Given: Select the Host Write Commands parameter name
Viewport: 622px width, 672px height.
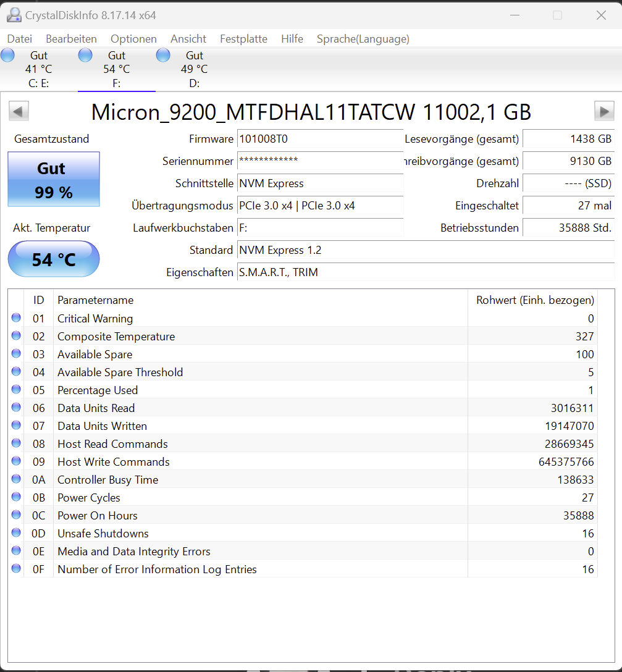Looking at the screenshot, I should pos(114,462).
